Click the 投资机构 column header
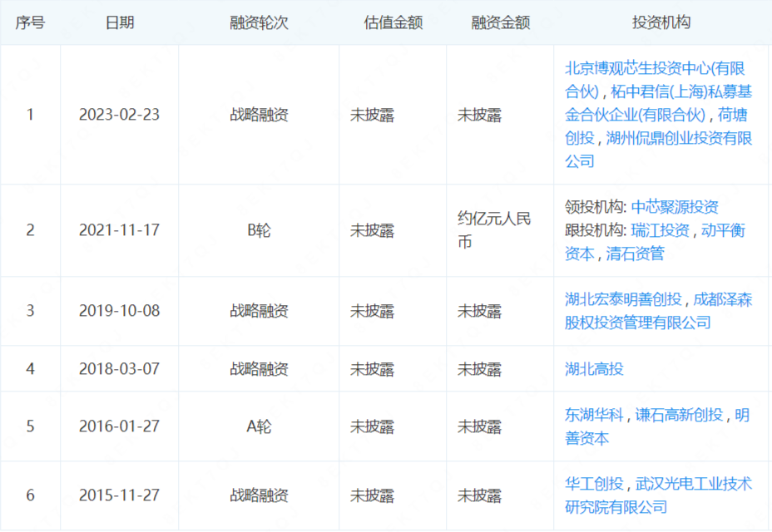 tap(661, 22)
